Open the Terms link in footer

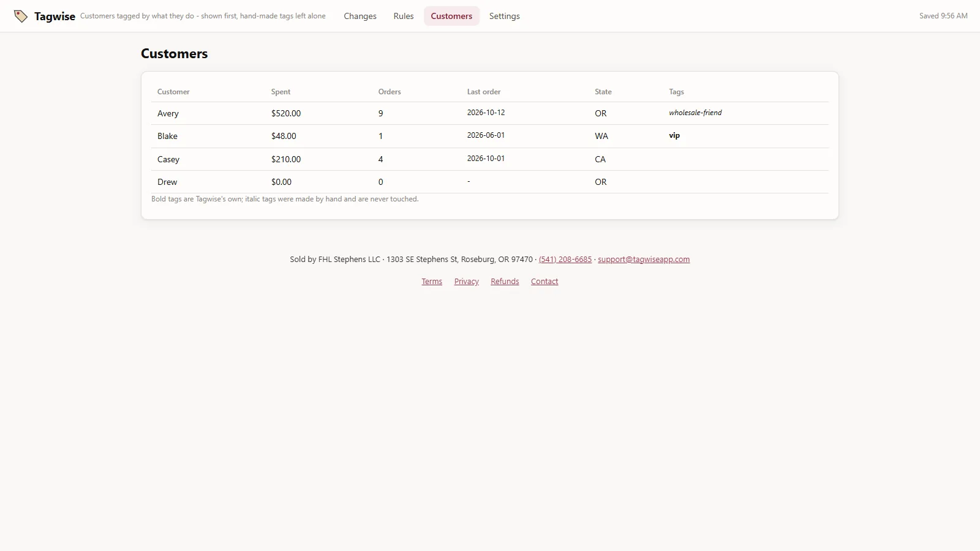432,282
